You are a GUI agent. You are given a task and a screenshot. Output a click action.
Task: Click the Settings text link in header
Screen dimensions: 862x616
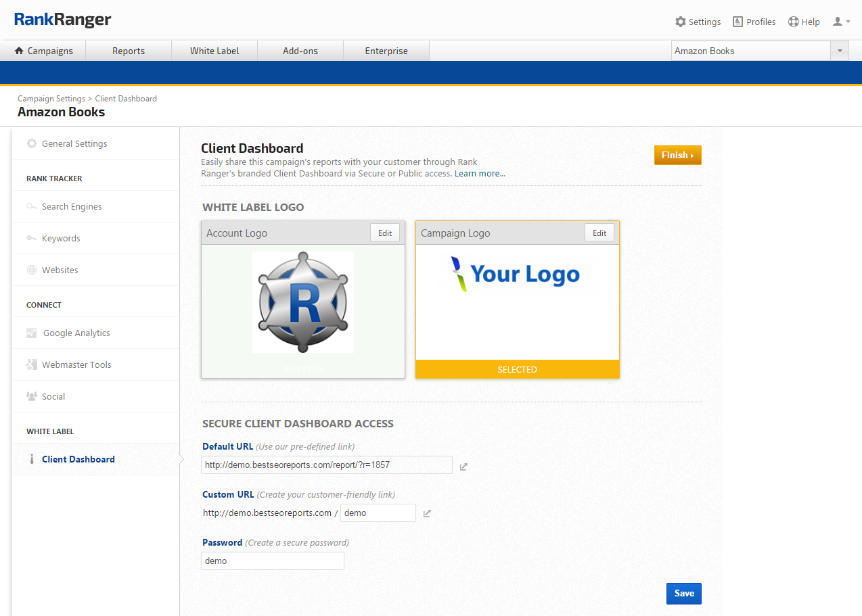[x=704, y=22]
